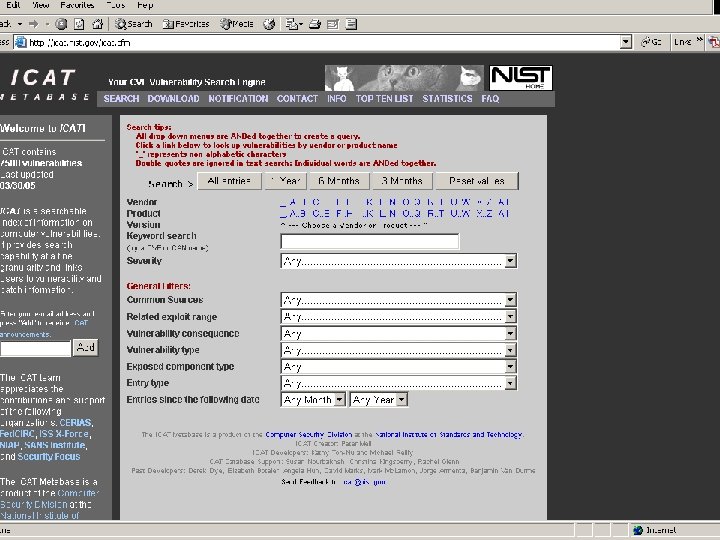Viewport: 720px width, 540px height.
Task: Click the Send Feedback email link
Action: [x=364, y=482]
